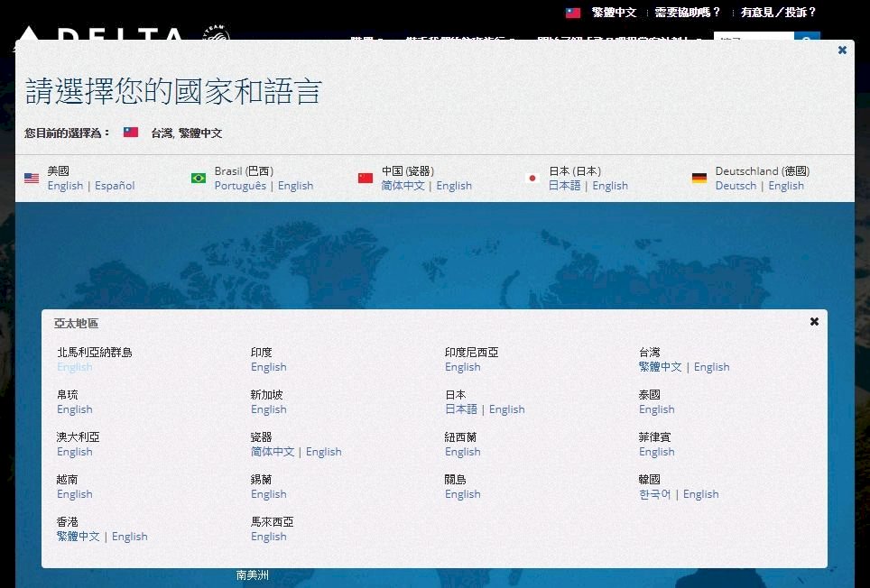Viewport: 870px width, 588px height.
Task: Select English under Brasil (巴西)
Action: coord(296,186)
